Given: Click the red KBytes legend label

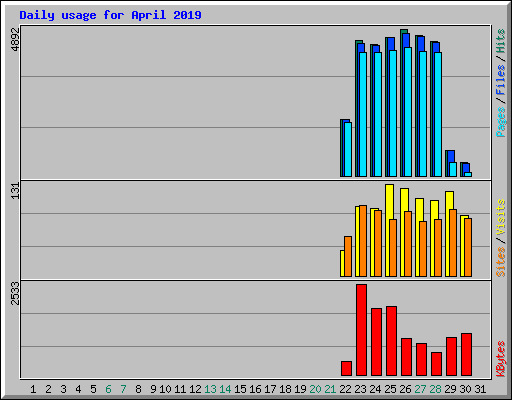Looking at the screenshot, I should 501,359.
